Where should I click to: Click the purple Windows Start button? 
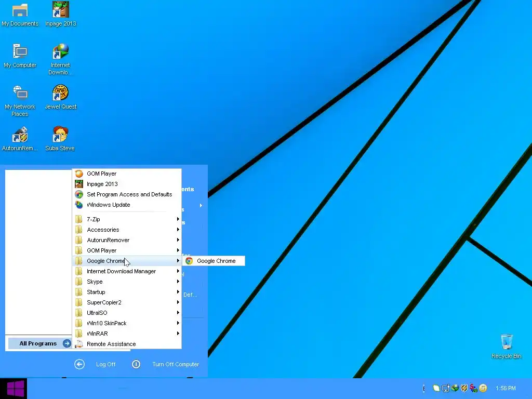point(14,389)
